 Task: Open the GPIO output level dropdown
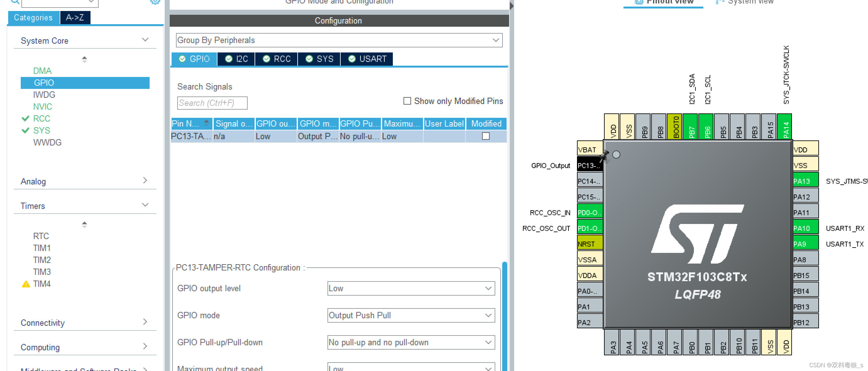(x=411, y=288)
